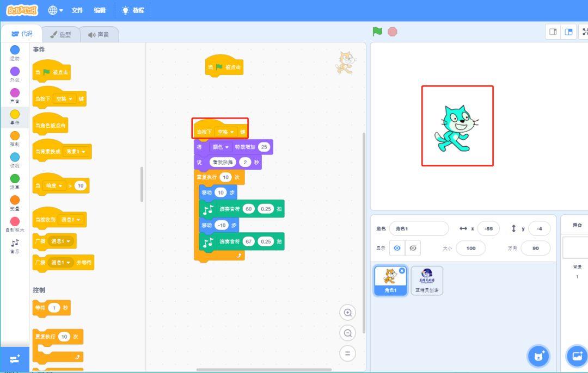Viewport: 588px width, 373px height.
Task: Select the 变量 (Variables) orange category
Action: [15, 203]
